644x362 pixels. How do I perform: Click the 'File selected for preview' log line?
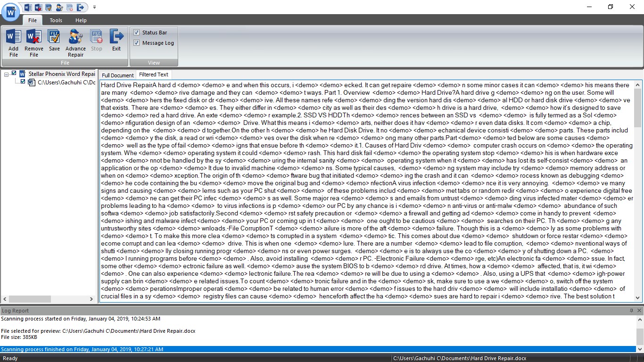click(x=98, y=331)
